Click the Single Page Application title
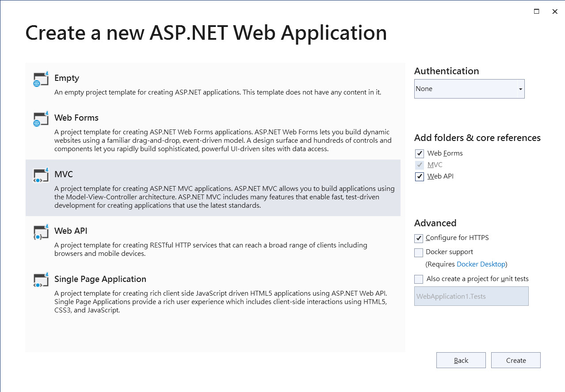The height and width of the screenshot is (392, 565). tap(100, 279)
